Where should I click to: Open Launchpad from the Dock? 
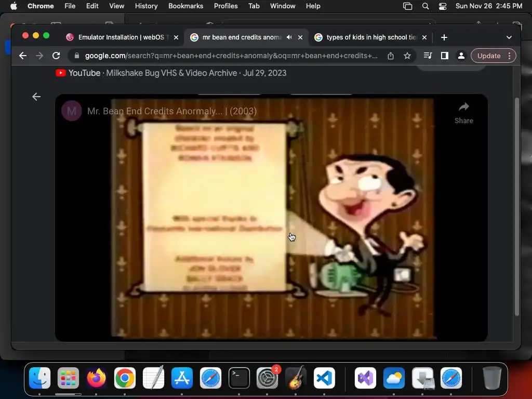click(x=68, y=378)
